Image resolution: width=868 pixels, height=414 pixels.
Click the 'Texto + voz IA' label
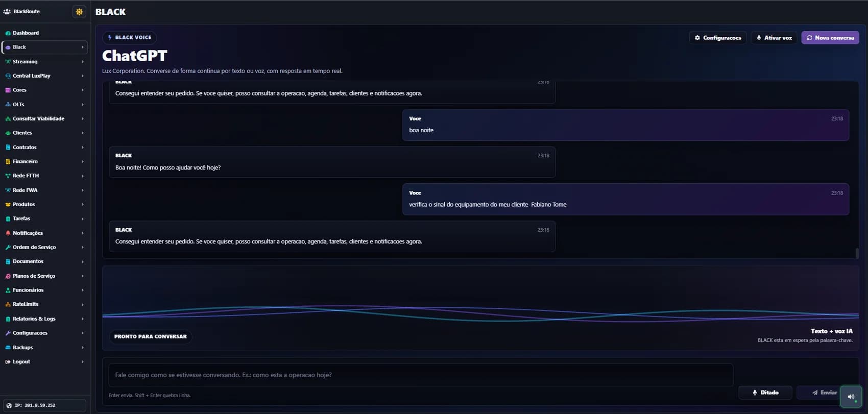tap(832, 331)
